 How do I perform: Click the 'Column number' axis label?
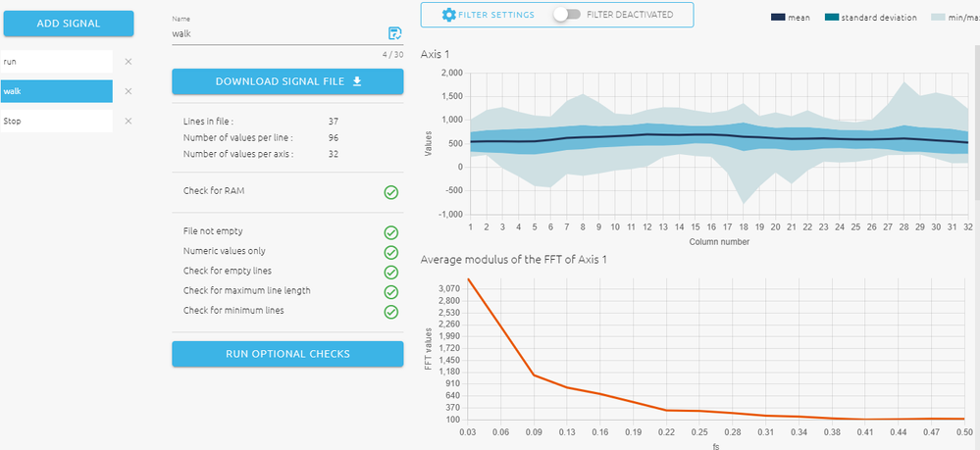pos(719,241)
